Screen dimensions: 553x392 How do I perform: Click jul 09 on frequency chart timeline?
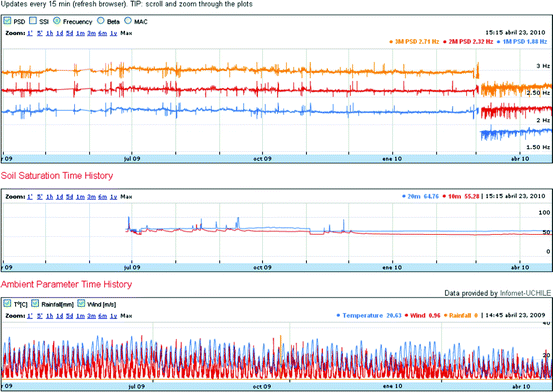click(132, 159)
